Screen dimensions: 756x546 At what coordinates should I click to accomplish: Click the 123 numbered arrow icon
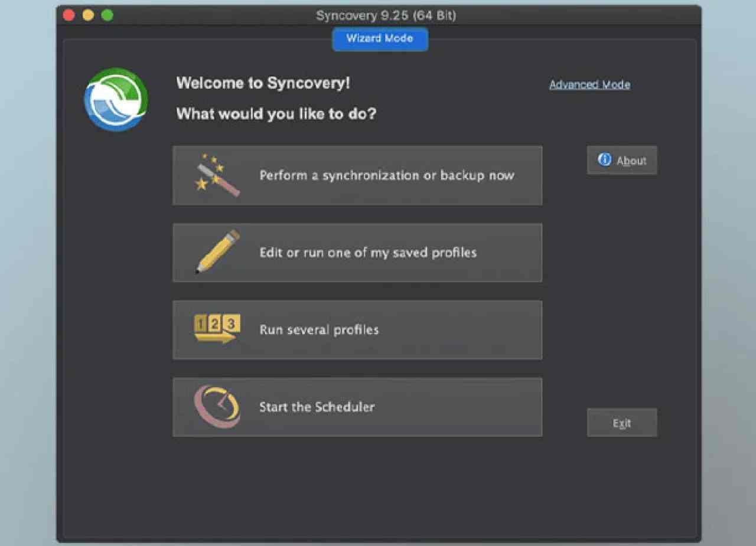point(217,329)
